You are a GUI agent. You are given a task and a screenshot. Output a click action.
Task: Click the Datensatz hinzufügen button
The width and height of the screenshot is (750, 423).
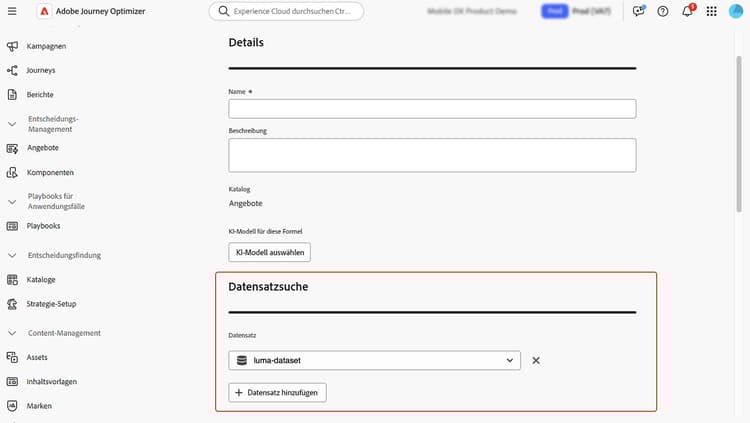coord(277,392)
